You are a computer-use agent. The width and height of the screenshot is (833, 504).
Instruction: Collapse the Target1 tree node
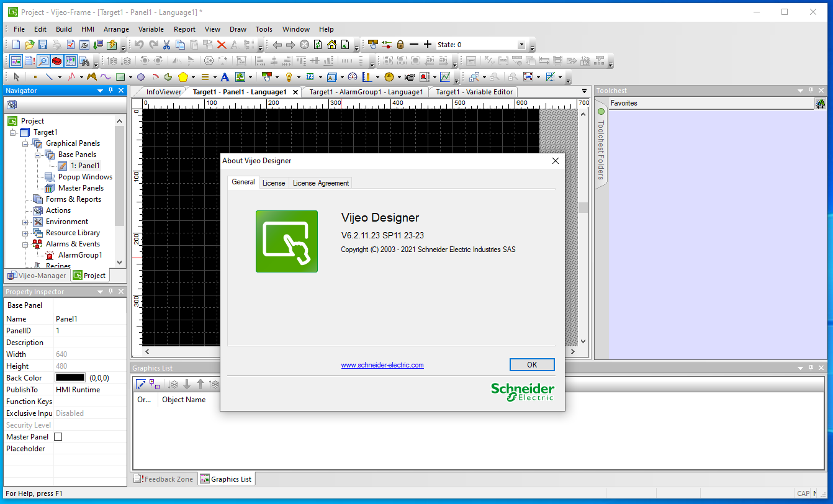(x=13, y=132)
